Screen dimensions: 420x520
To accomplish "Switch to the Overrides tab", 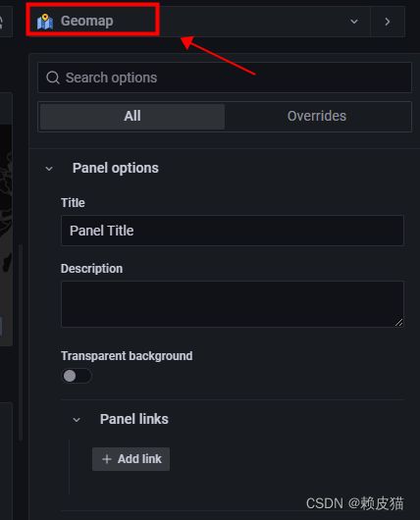I will click(x=317, y=116).
